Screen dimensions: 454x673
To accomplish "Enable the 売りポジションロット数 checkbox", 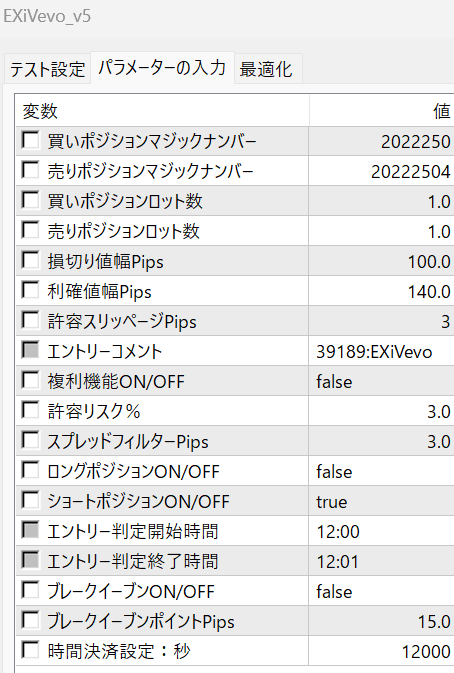I will [30, 230].
